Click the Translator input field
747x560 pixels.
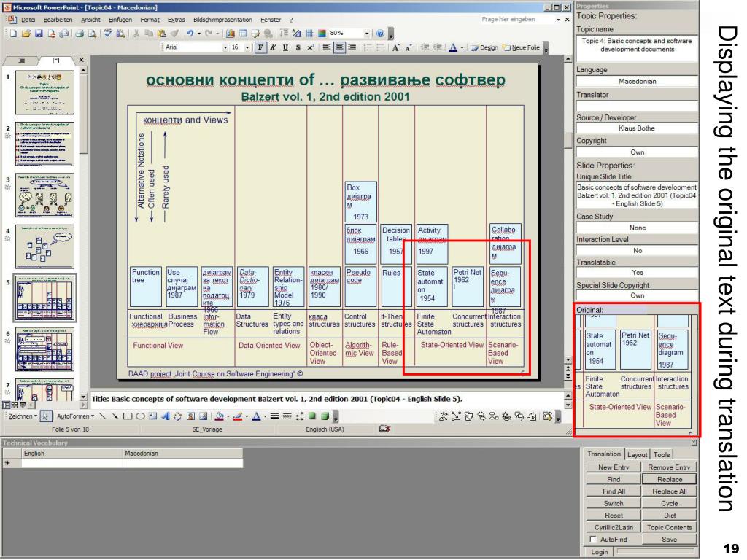pos(637,106)
